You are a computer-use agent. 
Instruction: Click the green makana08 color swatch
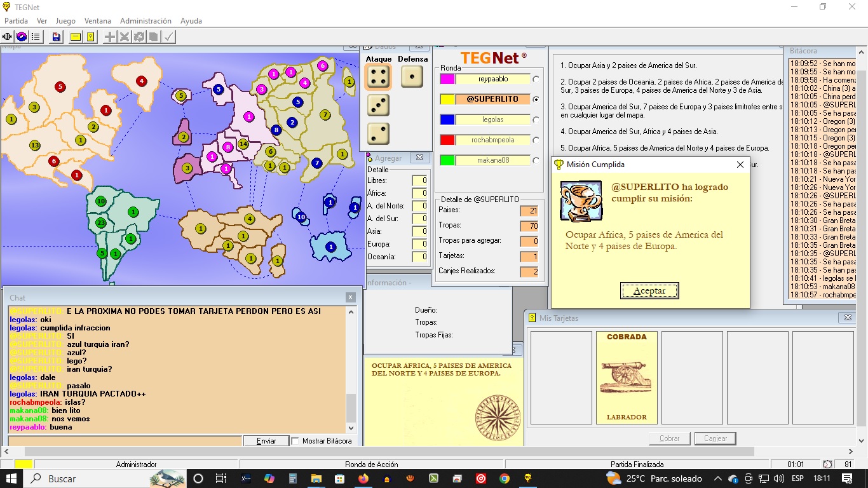pos(447,160)
